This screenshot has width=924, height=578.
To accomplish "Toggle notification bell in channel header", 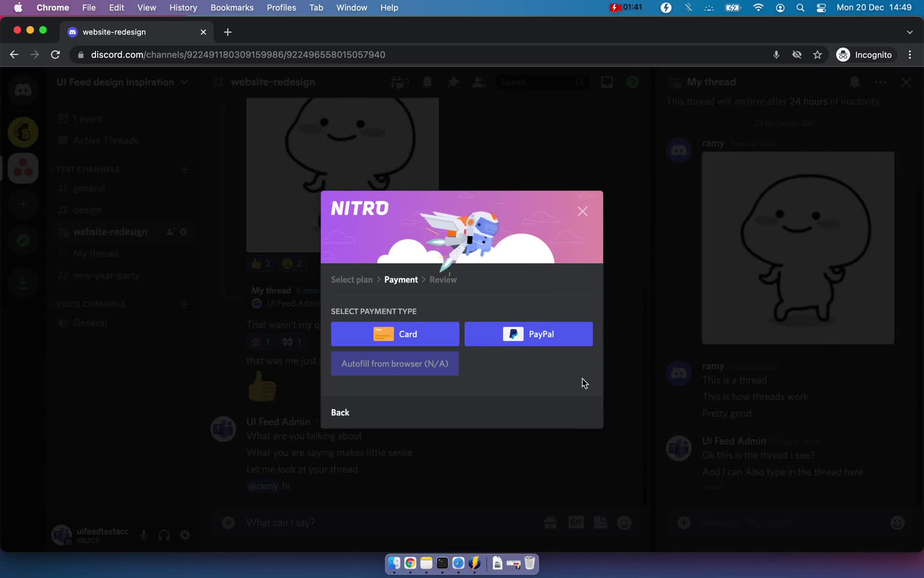I will [x=427, y=82].
